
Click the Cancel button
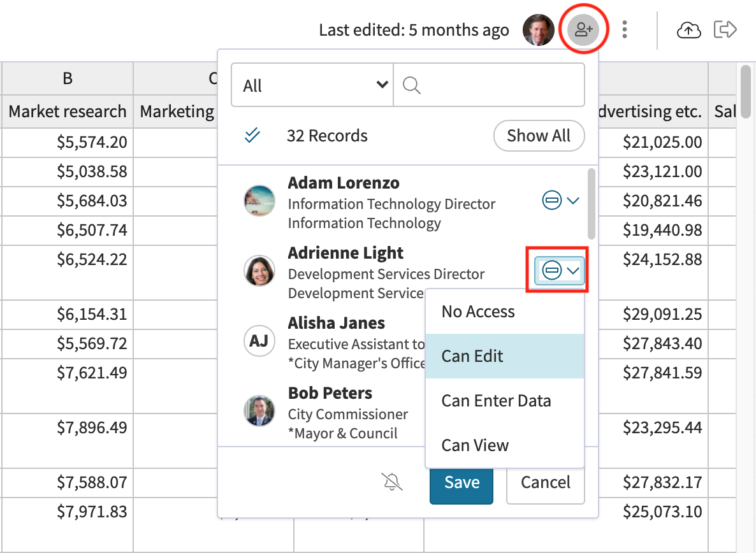(x=545, y=482)
